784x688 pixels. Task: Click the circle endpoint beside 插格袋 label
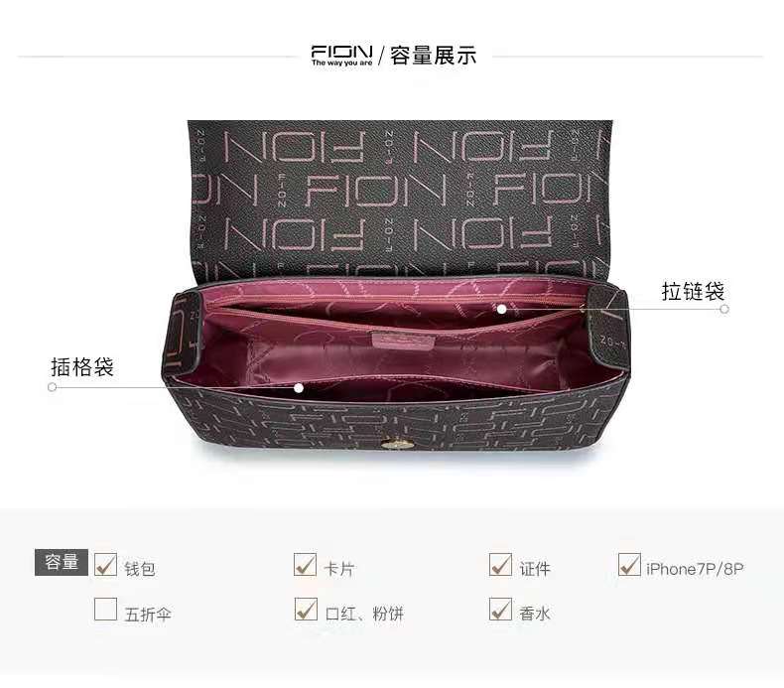pos(52,387)
